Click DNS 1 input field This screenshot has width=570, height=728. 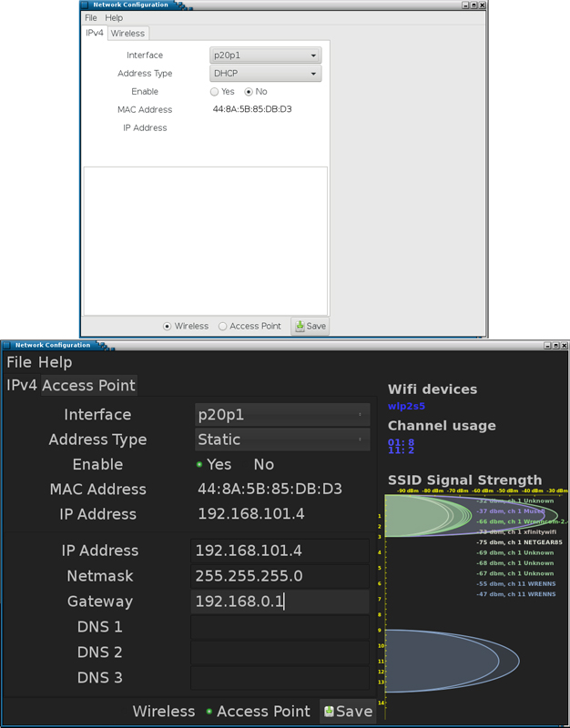pyautogui.click(x=280, y=627)
